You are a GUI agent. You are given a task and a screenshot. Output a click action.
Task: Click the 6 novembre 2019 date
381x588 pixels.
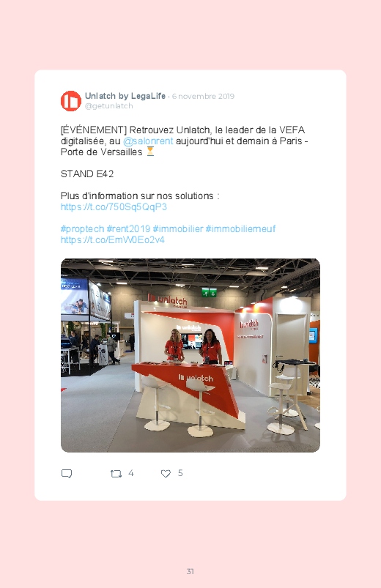pyautogui.click(x=203, y=97)
